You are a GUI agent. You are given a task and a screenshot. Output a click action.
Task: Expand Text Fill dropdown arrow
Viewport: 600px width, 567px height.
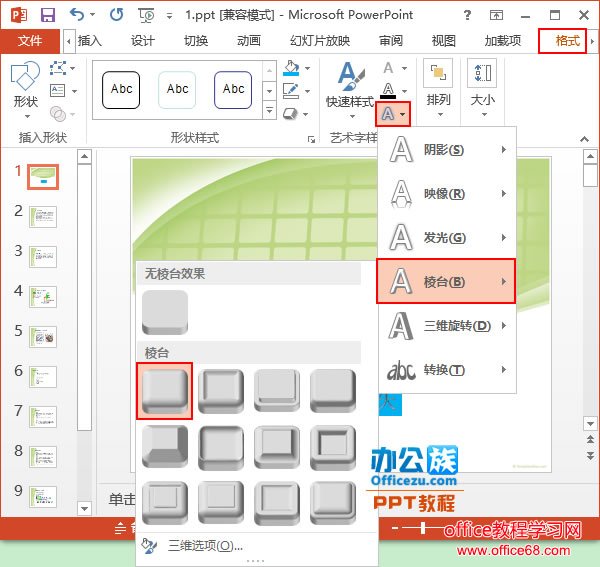(404, 68)
